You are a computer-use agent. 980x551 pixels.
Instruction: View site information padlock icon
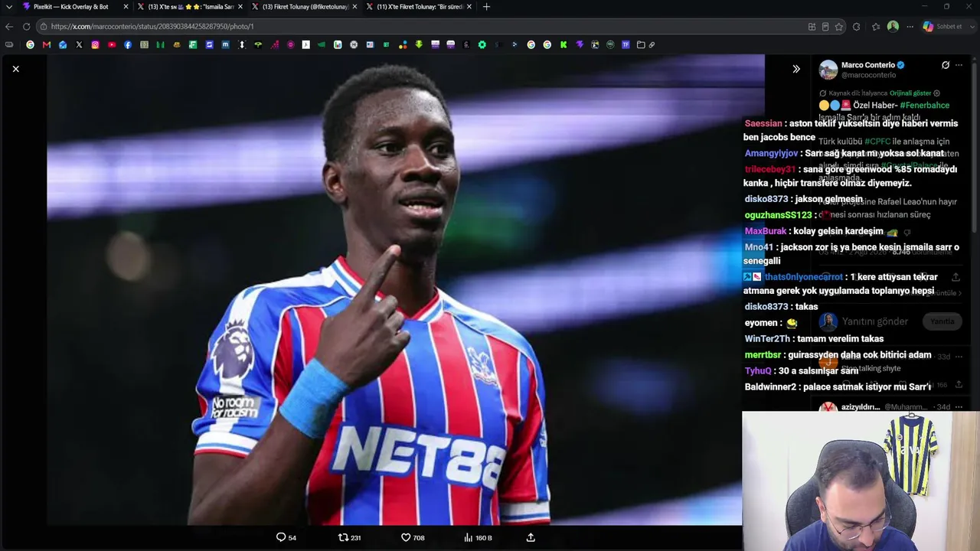tap(44, 26)
